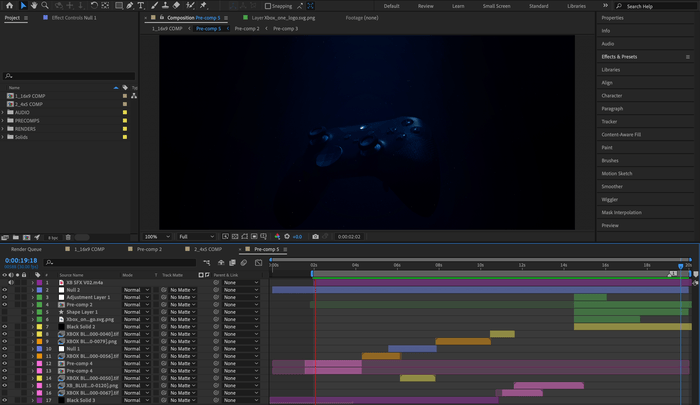Screen dimensions: 700x405
Task: Expand the AUDIO folder in Project panel
Action: [3, 113]
